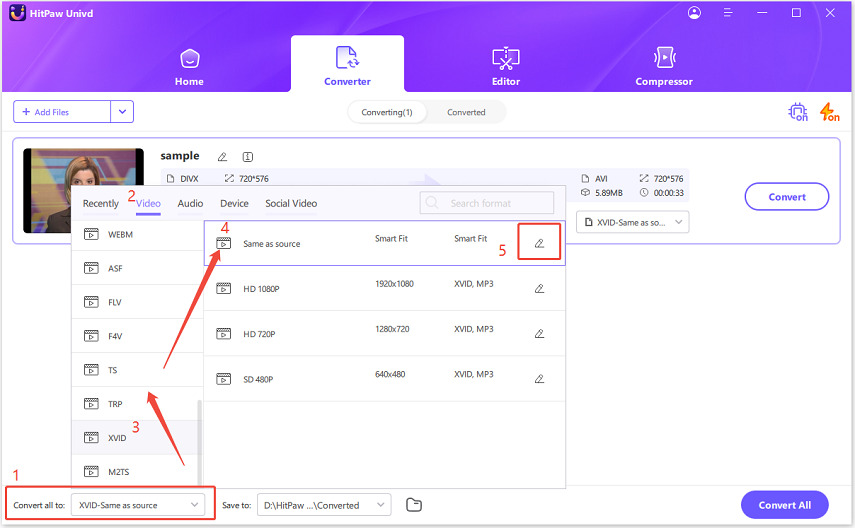Choose M2TS from the format list
The height and width of the screenshot is (528, 855).
134,472
